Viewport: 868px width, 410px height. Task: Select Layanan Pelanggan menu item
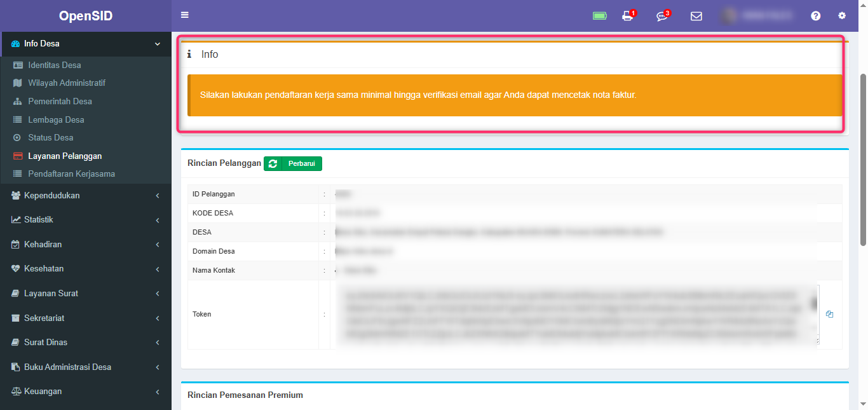pyautogui.click(x=65, y=156)
